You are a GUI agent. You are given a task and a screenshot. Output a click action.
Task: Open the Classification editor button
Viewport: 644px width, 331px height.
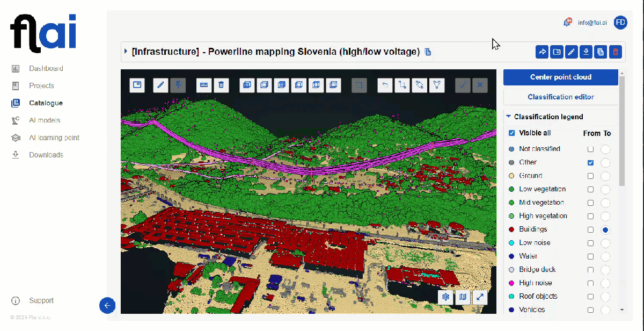561,97
